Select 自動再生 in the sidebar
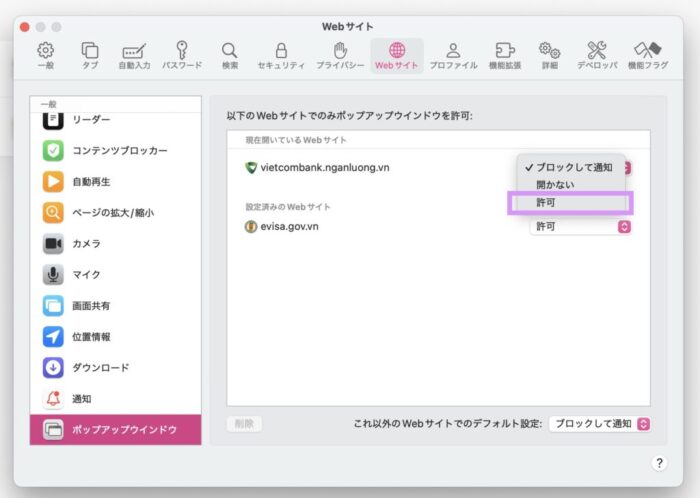 (x=91, y=182)
